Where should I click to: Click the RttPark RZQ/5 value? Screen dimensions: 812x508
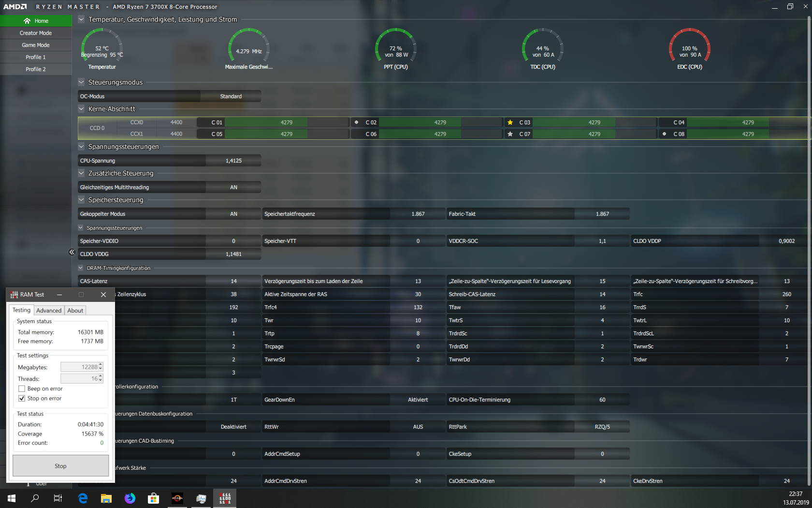[x=602, y=427]
